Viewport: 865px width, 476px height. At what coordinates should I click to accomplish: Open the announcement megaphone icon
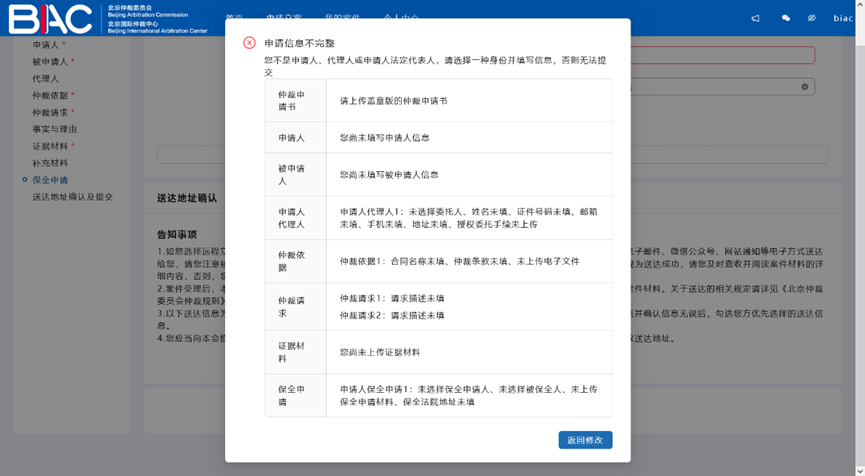755,18
